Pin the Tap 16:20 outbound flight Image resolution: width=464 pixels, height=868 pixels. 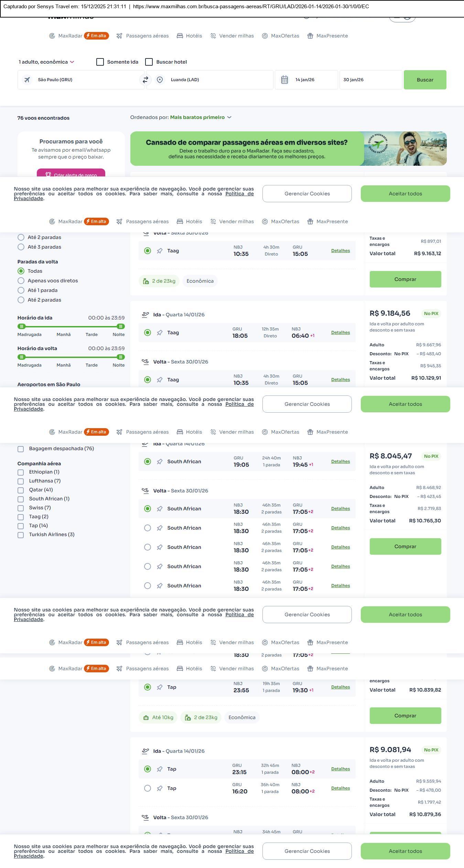[160, 789]
